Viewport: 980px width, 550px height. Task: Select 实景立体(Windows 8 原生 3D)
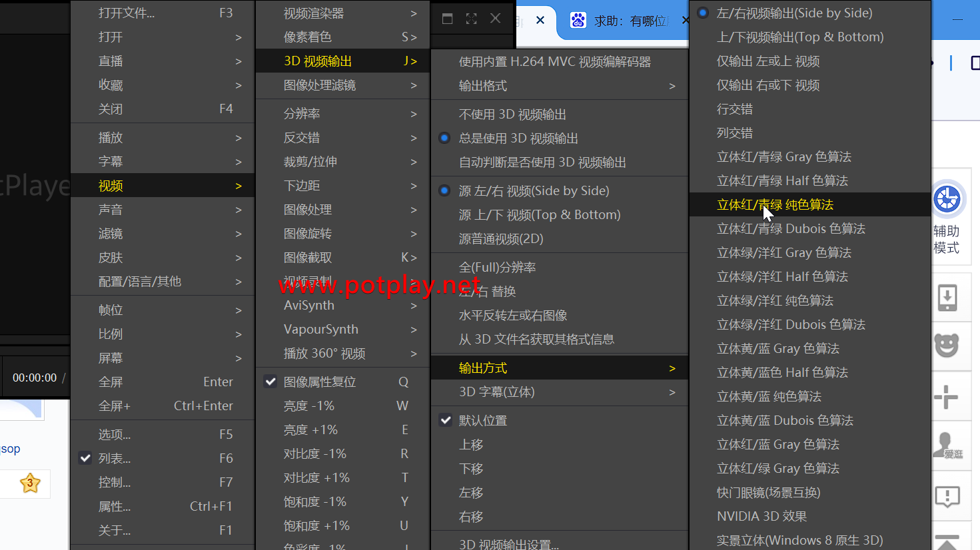(810, 540)
